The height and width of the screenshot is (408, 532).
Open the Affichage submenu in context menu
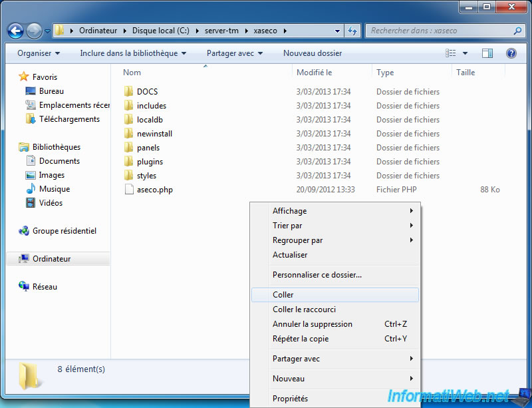click(335, 210)
